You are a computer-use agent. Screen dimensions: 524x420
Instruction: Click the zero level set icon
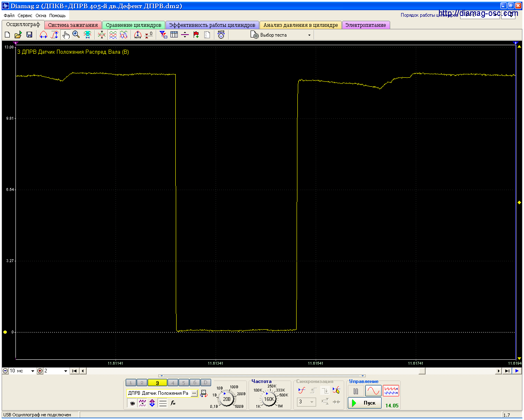pyautogui.click(x=149, y=35)
